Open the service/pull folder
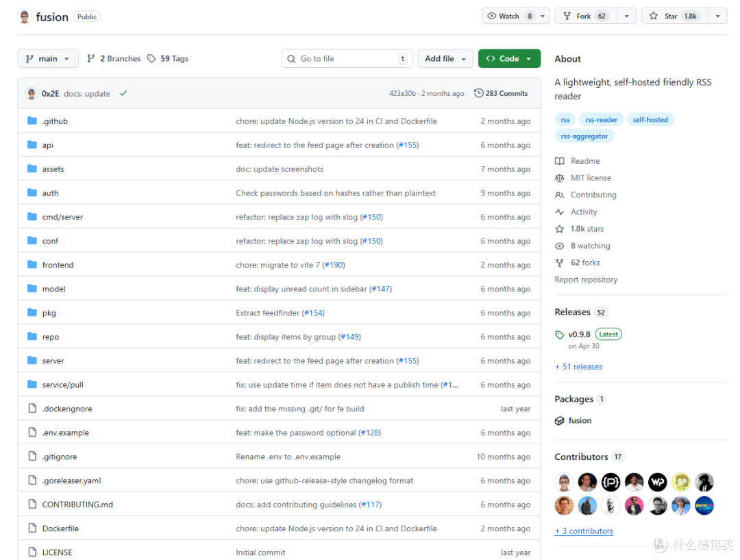 63,385
